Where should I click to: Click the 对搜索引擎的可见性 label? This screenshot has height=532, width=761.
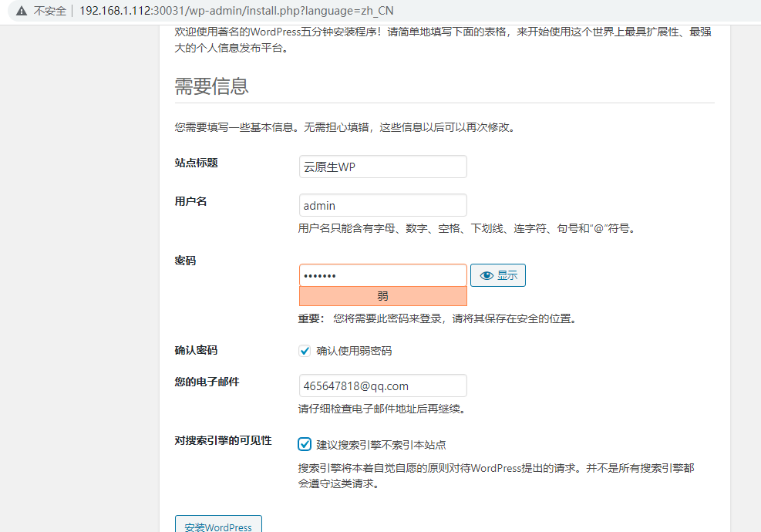pyautogui.click(x=224, y=440)
